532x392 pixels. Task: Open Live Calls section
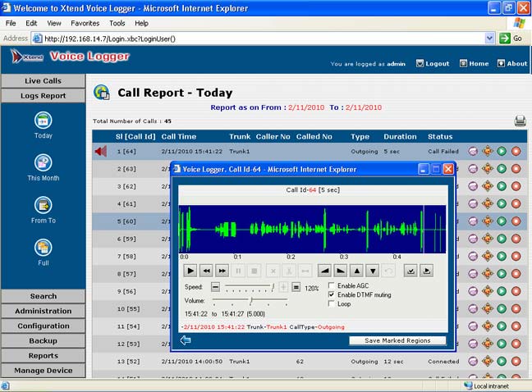point(43,81)
